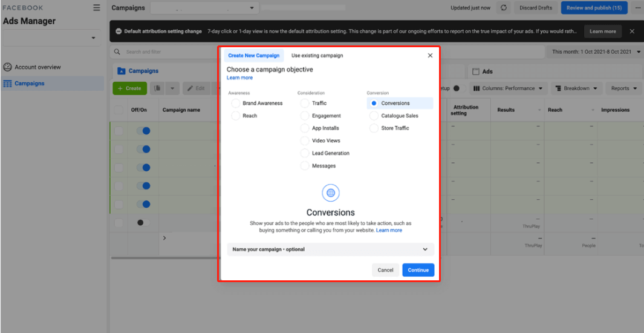This screenshot has width=644, height=333.
Task: Click the globe Conversions icon in dialog
Action: [331, 193]
